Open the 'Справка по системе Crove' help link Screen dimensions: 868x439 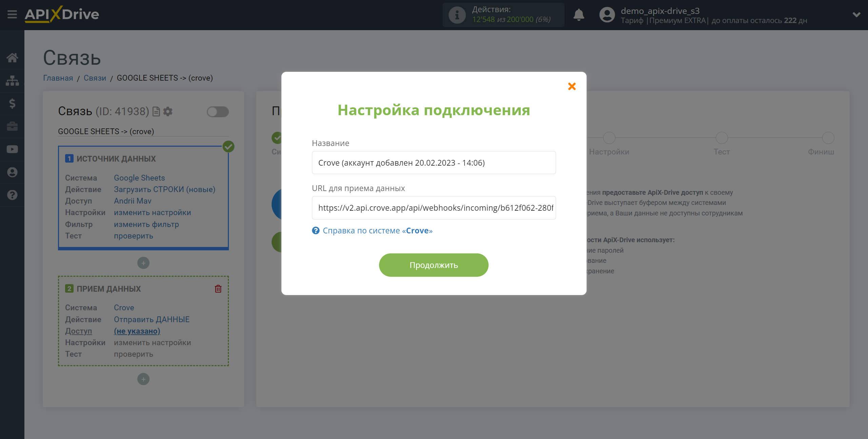click(x=378, y=230)
